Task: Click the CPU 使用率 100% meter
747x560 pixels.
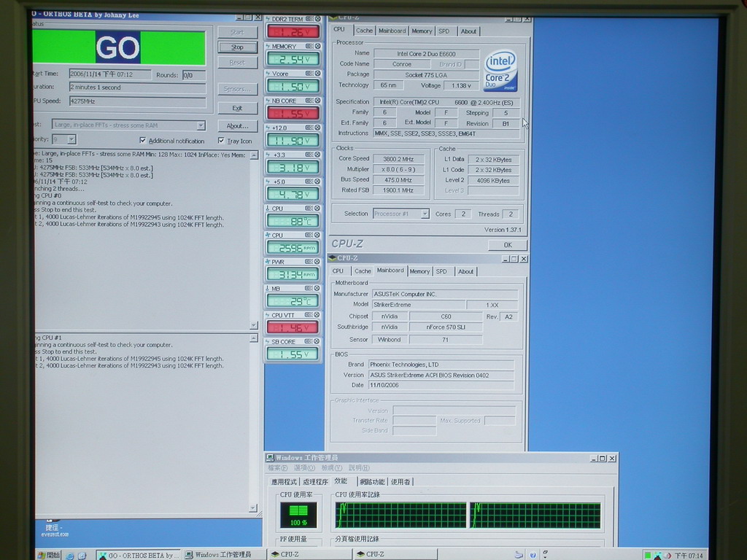Action: [x=298, y=516]
